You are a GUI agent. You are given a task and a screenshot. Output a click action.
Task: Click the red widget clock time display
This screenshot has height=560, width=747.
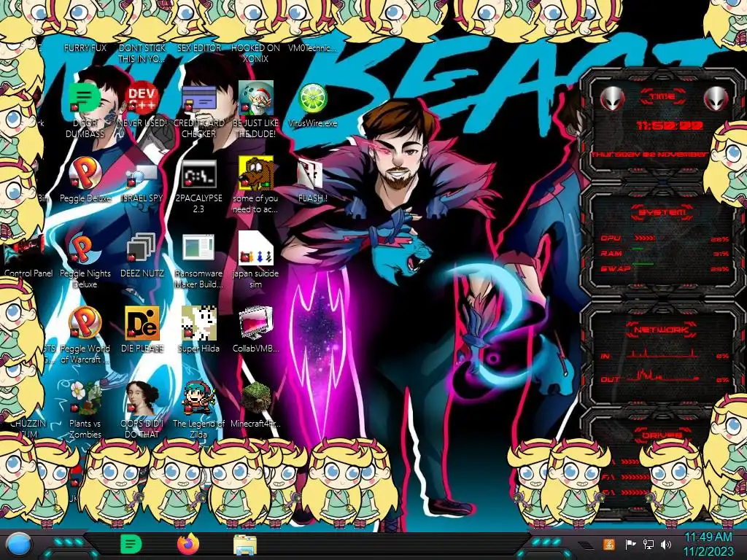(x=670, y=125)
